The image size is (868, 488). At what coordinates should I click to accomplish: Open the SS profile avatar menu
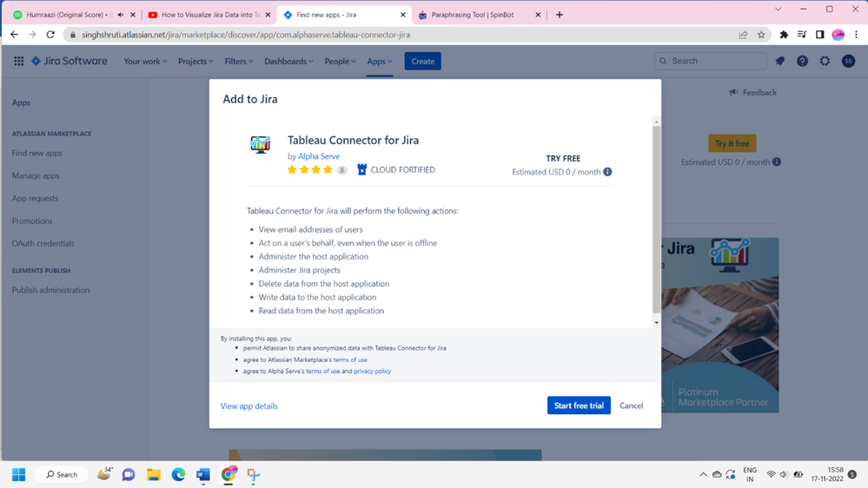pyautogui.click(x=848, y=62)
